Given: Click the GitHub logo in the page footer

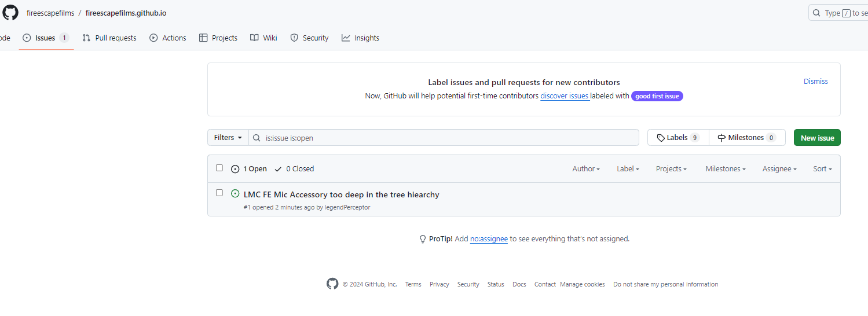Looking at the screenshot, I should tap(332, 284).
